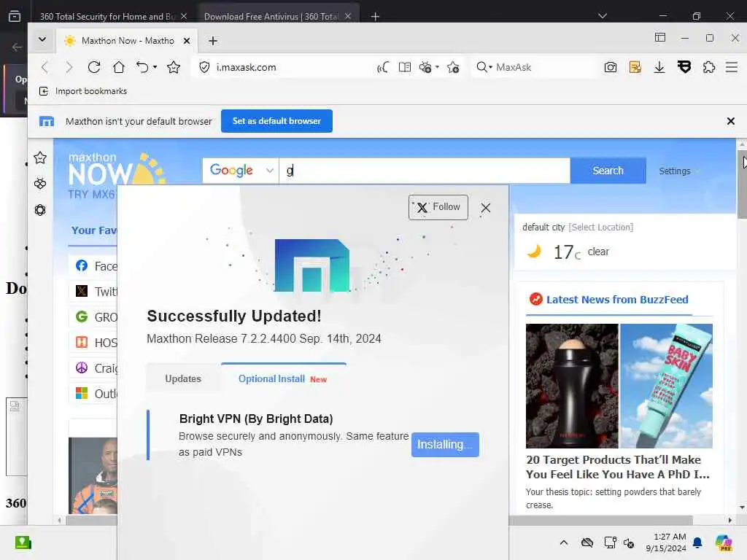Open the downloads manager icon
Screen dimensions: 747x560
[x=659, y=67]
